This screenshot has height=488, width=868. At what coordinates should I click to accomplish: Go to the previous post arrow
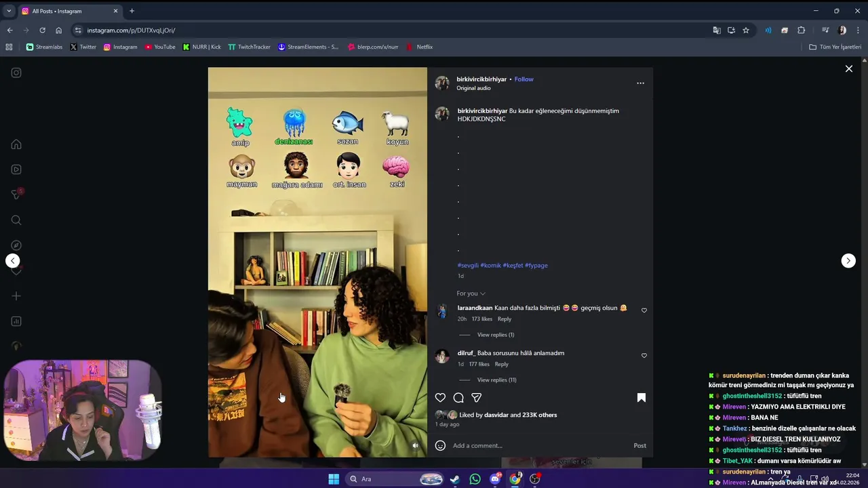click(12, 261)
